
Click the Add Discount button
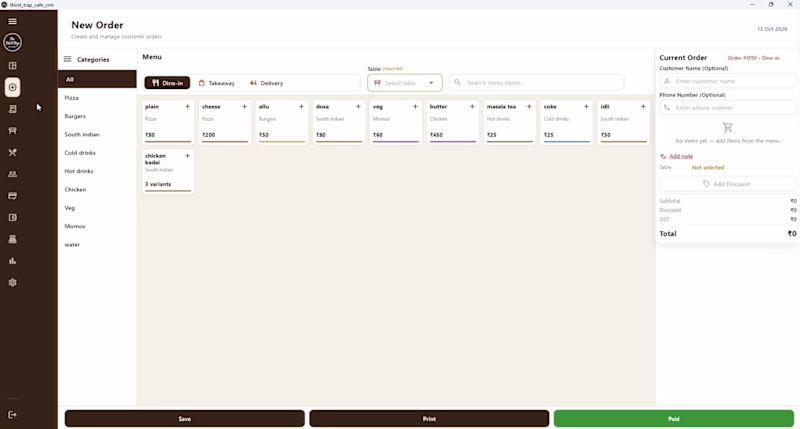727,184
